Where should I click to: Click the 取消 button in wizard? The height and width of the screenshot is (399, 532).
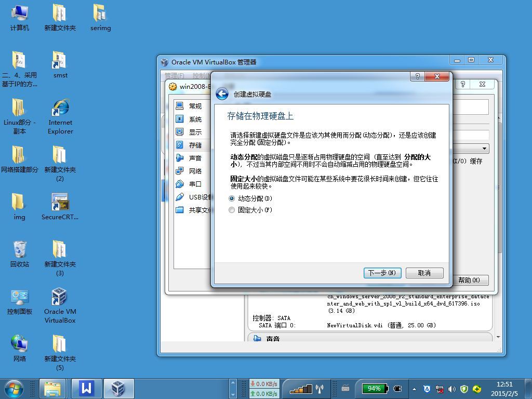(424, 273)
